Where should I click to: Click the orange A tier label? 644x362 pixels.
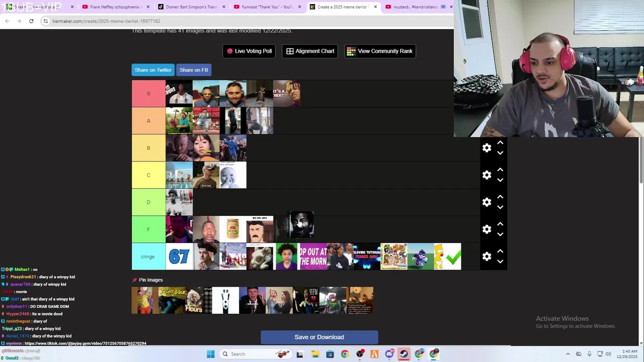[148, 121]
